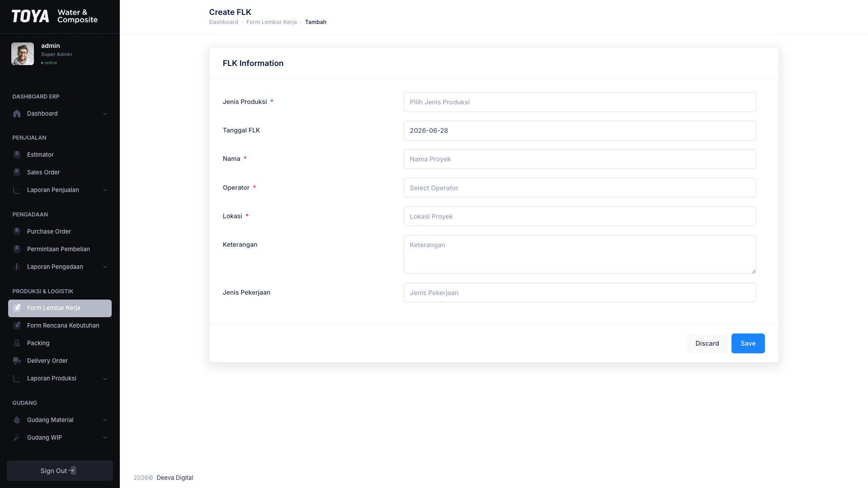Click inside the Keterangan textarea
868x488 pixels.
[580, 254]
